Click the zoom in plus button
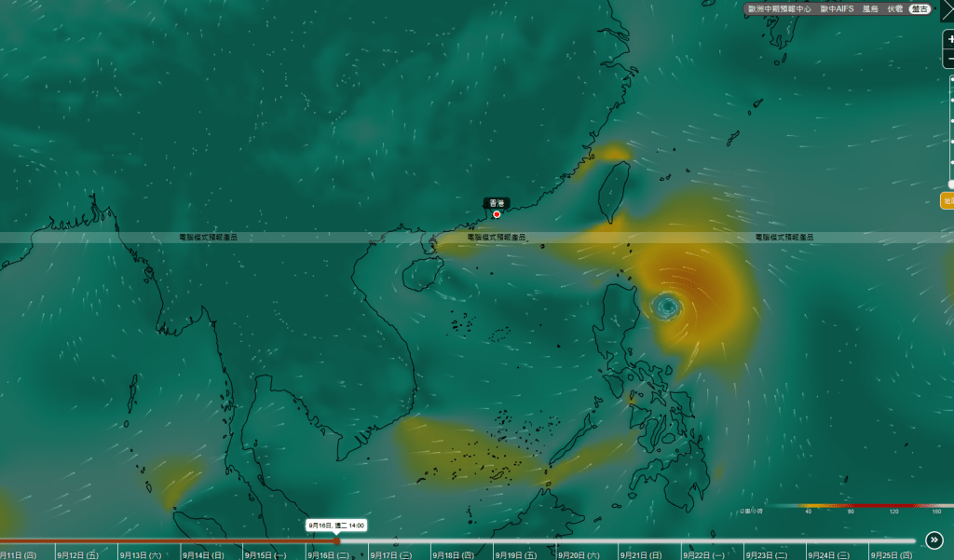 click(949, 39)
